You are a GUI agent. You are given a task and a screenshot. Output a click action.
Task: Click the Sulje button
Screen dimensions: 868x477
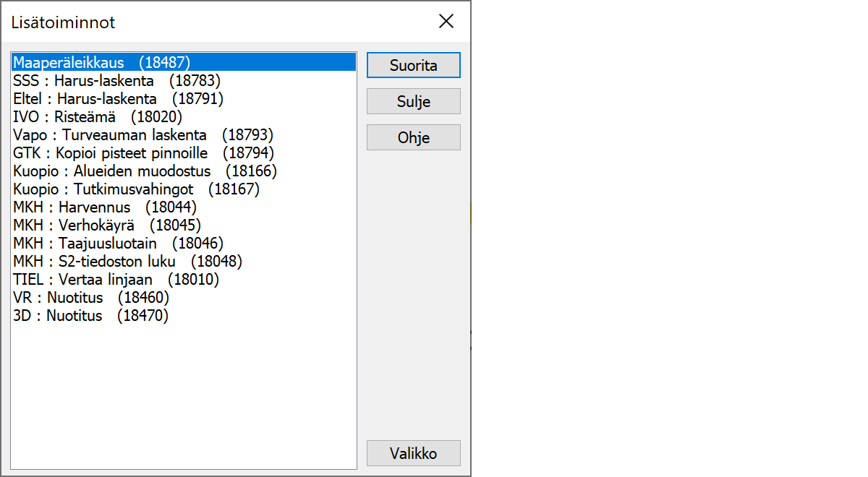pyautogui.click(x=413, y=101)
